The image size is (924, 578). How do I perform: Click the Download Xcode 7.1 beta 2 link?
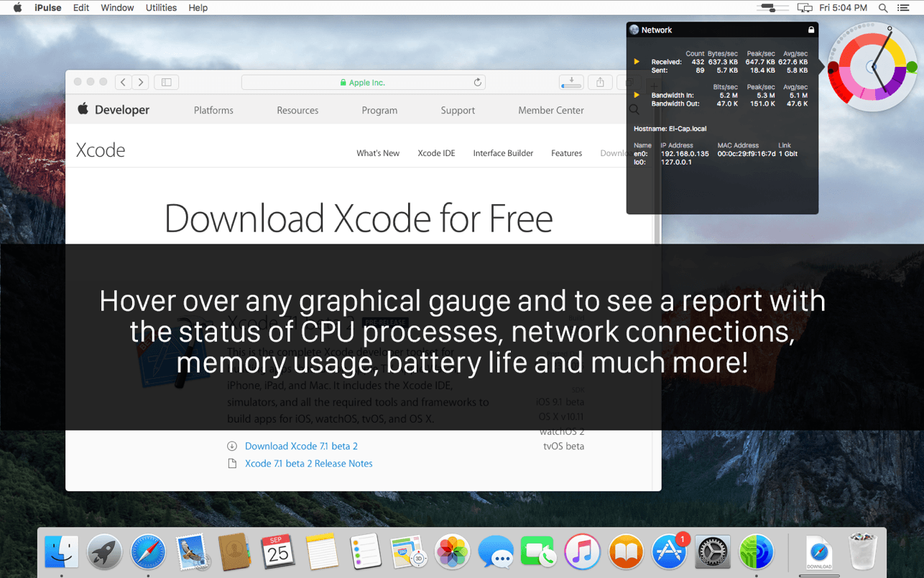point(301,446)
